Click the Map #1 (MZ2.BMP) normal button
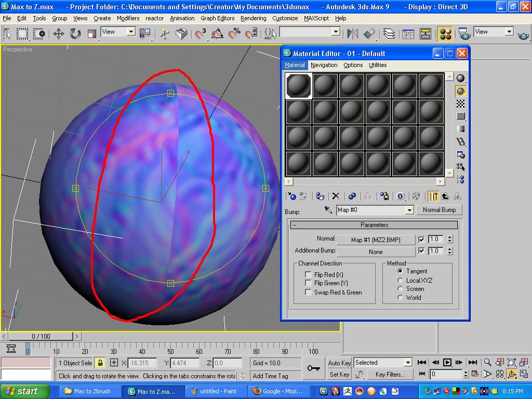 pyautogui.click(x=376, y=240)
